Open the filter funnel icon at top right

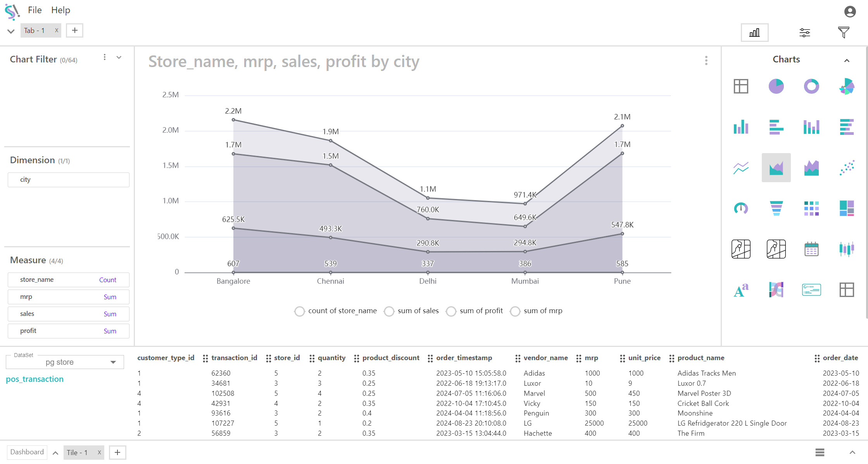click(x=843, y=33)
